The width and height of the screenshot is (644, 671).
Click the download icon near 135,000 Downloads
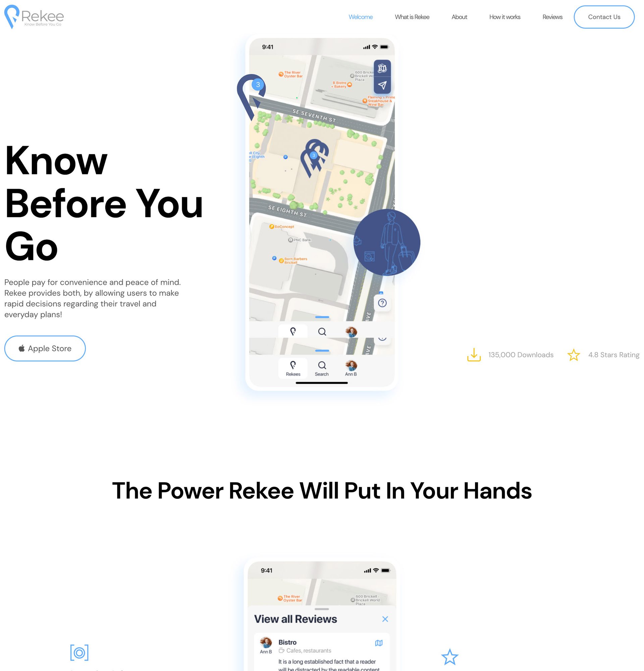pos(473,354)
